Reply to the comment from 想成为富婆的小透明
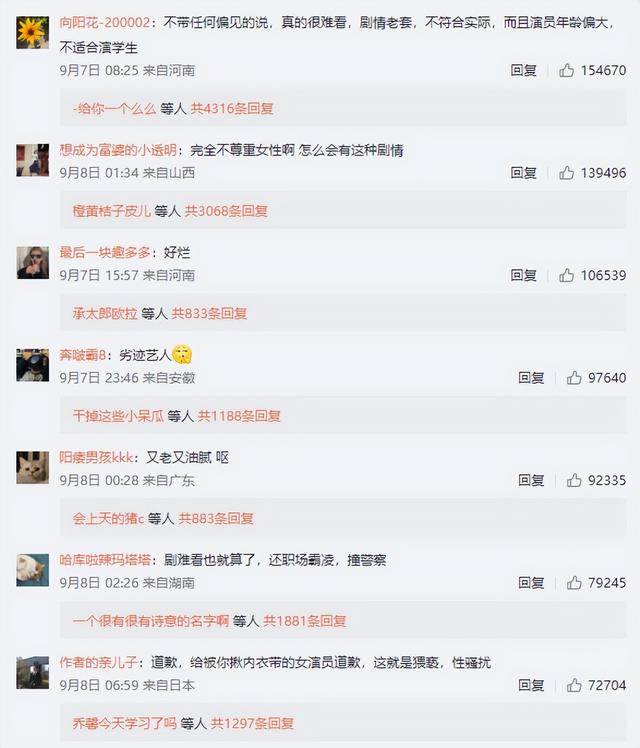Screen dimensions: 640x748 [523, 173]
